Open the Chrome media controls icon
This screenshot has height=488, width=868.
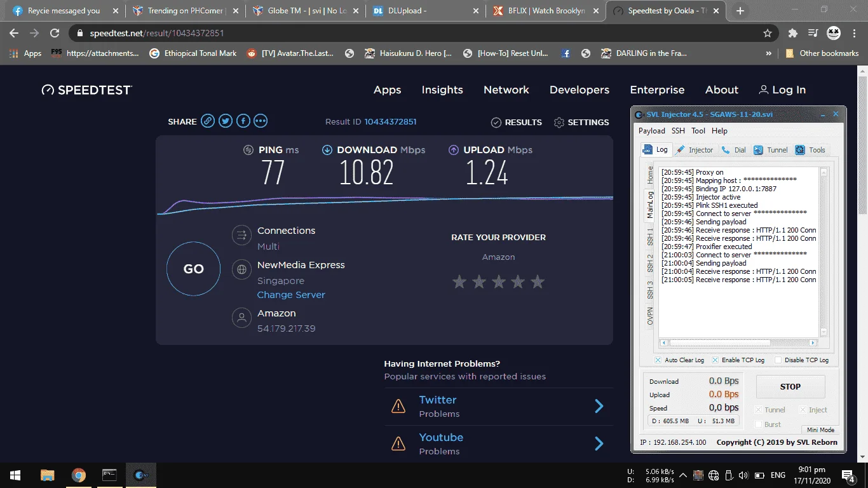pyautogui.click(x=813, y=33)
